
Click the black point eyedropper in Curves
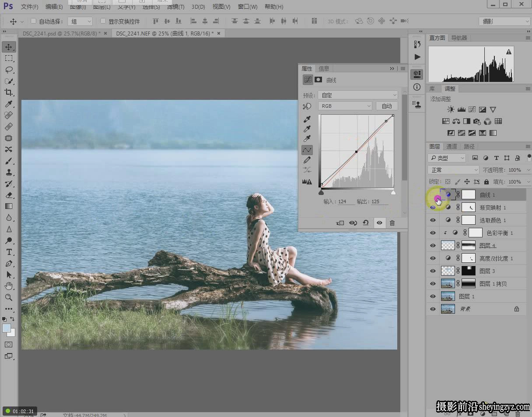tap(307, 119)
